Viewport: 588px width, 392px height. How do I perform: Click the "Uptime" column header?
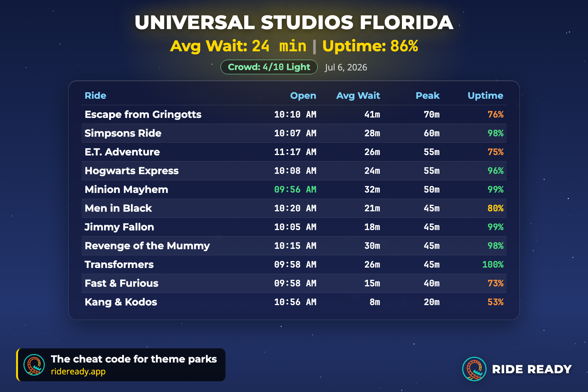485,96
